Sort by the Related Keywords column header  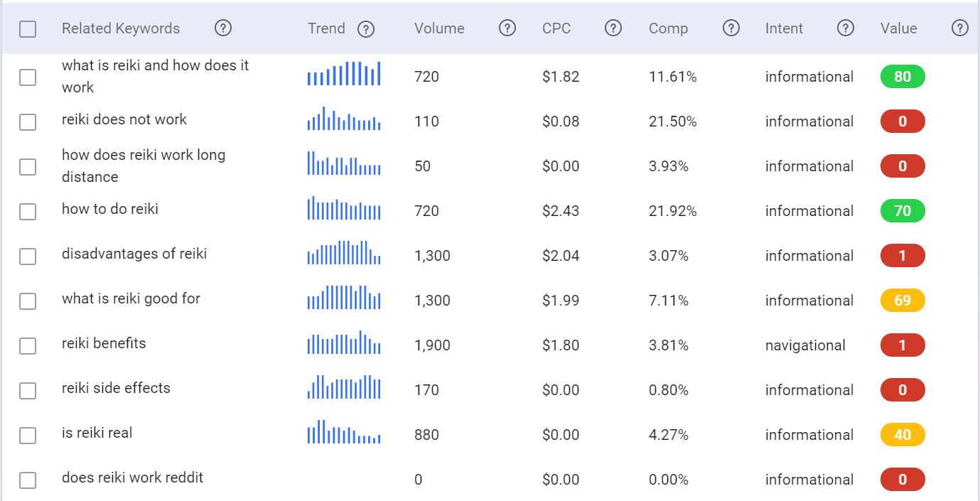[x=121, y=28]
